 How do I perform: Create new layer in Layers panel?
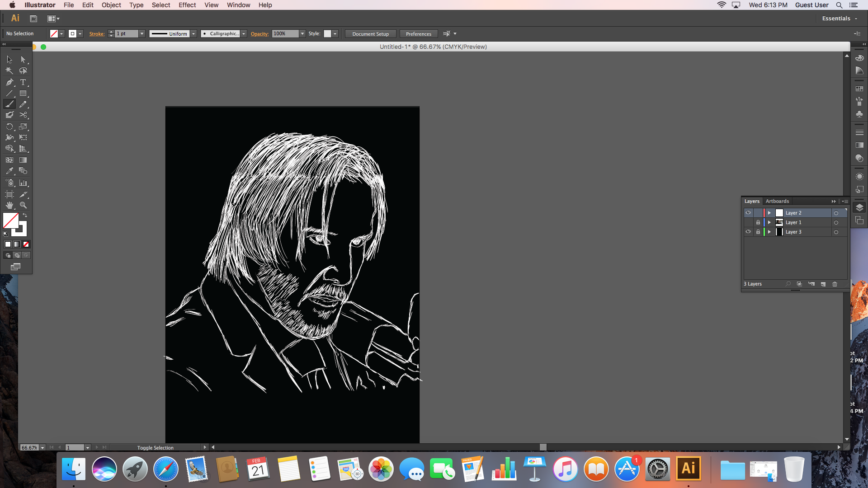(823, 284)
